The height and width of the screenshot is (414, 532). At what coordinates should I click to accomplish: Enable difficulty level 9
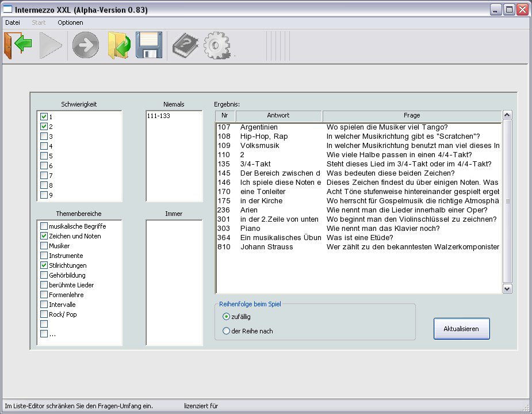[x=44, y=195]
